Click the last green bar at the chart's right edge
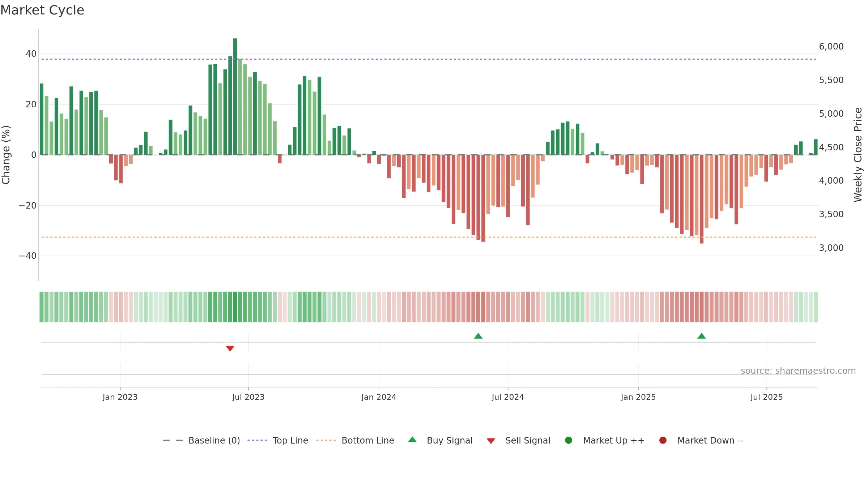Viewport: 868px width, 488px height. (816, 147)
